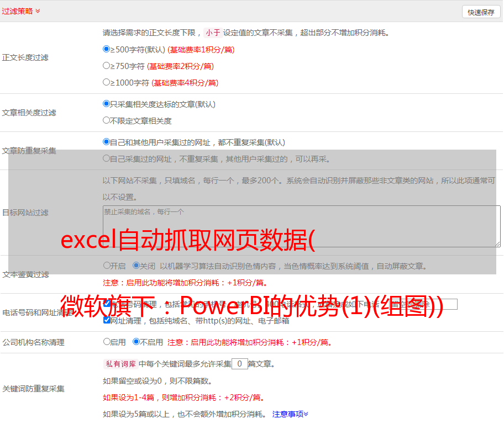
Task: Click the red (基础费率1积分/篇) note
Action: pos(201,50)
